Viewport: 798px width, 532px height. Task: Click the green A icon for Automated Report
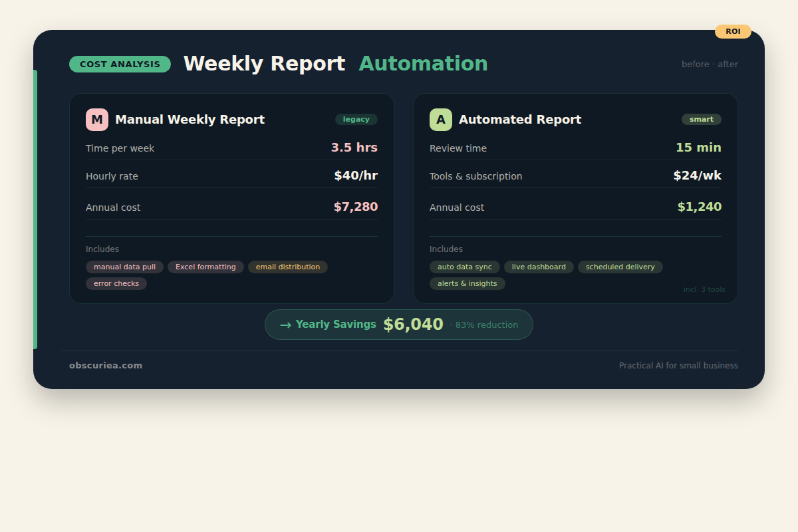click(441, 120)
